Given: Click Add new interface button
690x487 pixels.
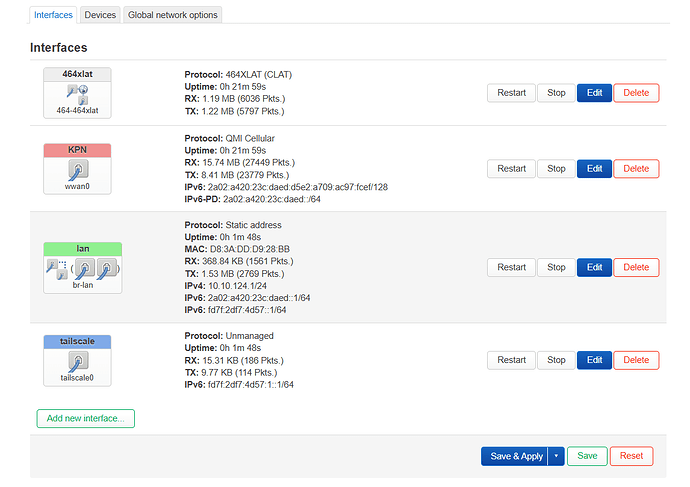Looking at the screenshot, I should pyautogui.click(x=86, y=418).
